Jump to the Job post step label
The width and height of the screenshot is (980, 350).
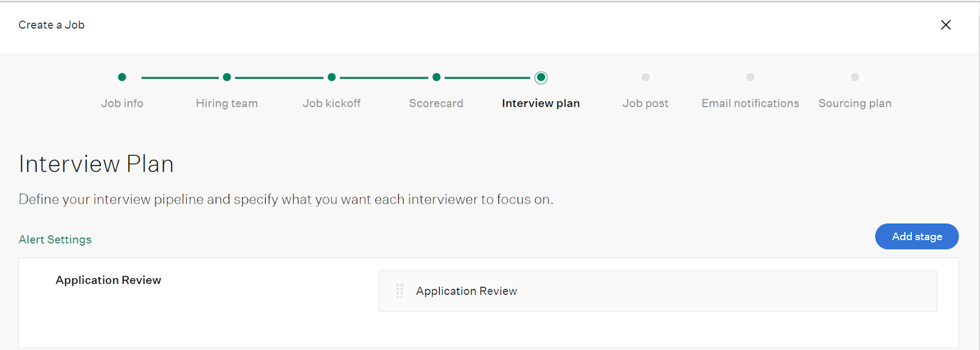646,104
